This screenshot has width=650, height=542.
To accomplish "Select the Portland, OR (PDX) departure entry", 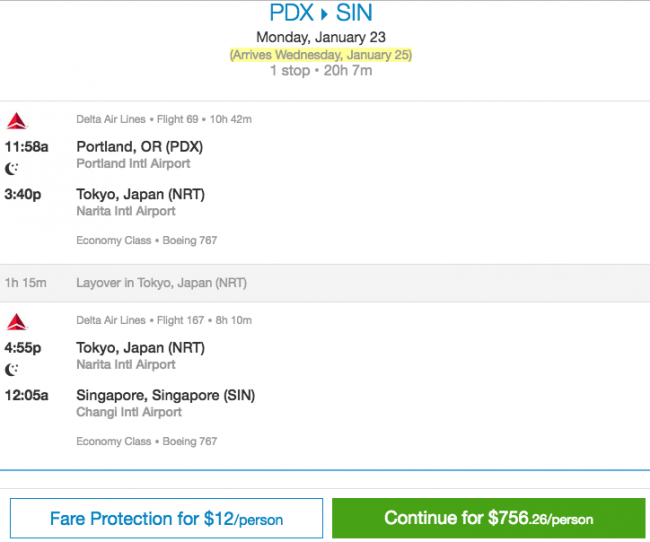I will click(x=140, y=147).
